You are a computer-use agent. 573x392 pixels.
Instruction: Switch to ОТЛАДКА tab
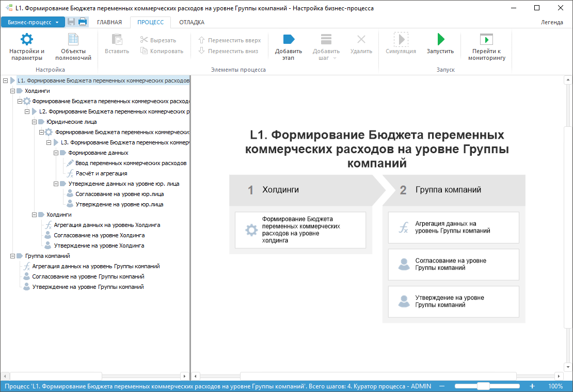point(192,22)
